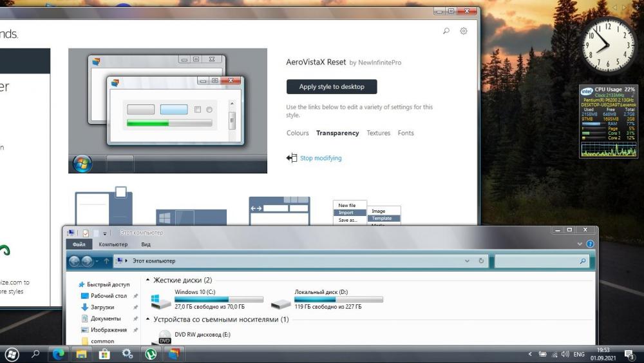Collapse the Устройства со съемными носителями group

coord(148,319)
